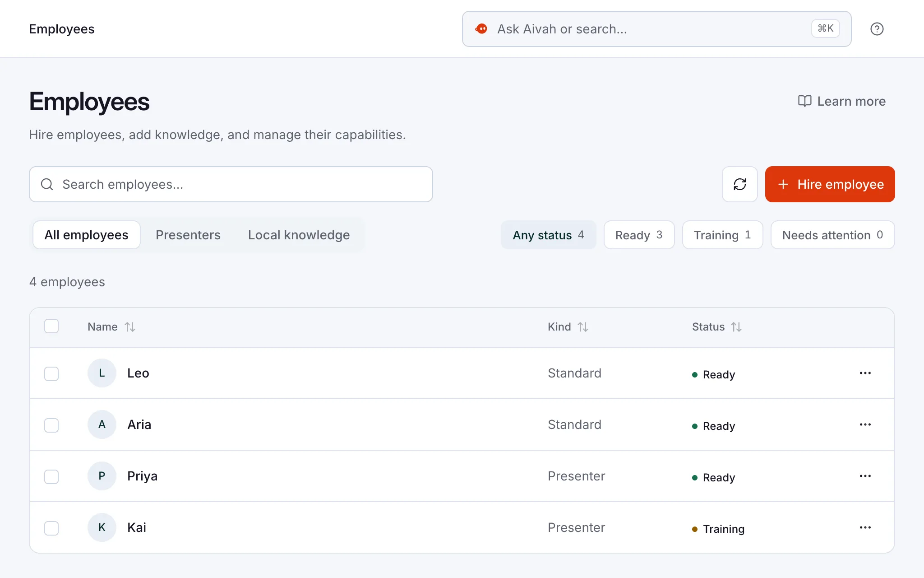Check the box for Aria's row
The height and width of the screenshot is (578, 924).
(x=51, y=425)
